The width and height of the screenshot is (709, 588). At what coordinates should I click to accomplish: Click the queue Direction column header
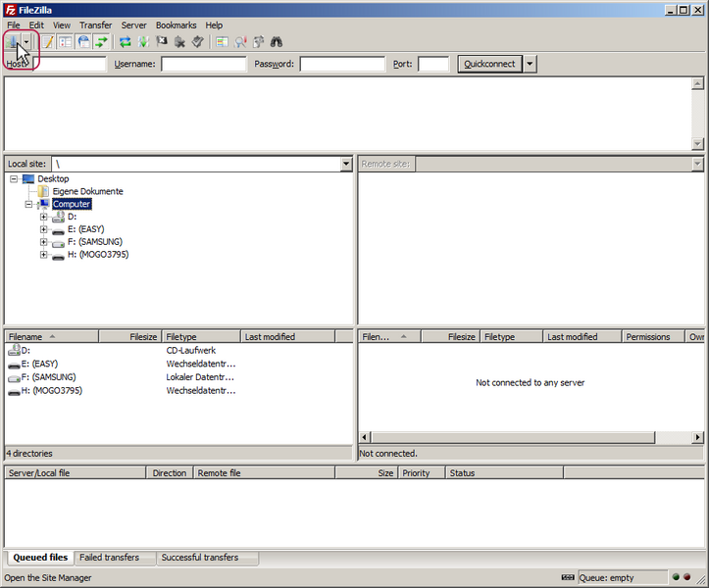pos(170,473)
